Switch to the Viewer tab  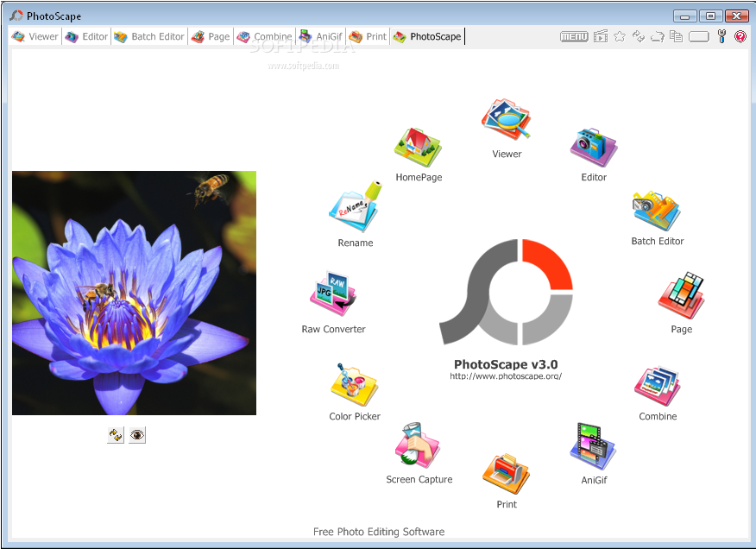pyautogui.click(x=35, y=36)
